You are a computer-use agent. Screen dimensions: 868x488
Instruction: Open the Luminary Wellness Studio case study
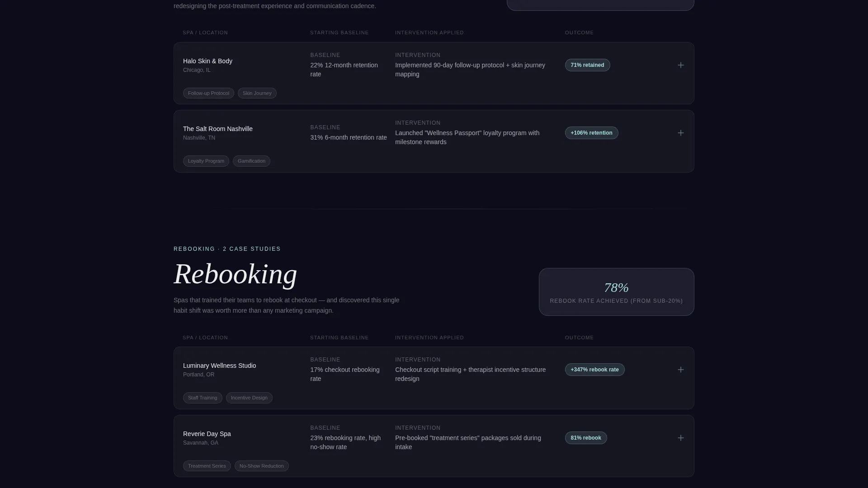point(434,378)
